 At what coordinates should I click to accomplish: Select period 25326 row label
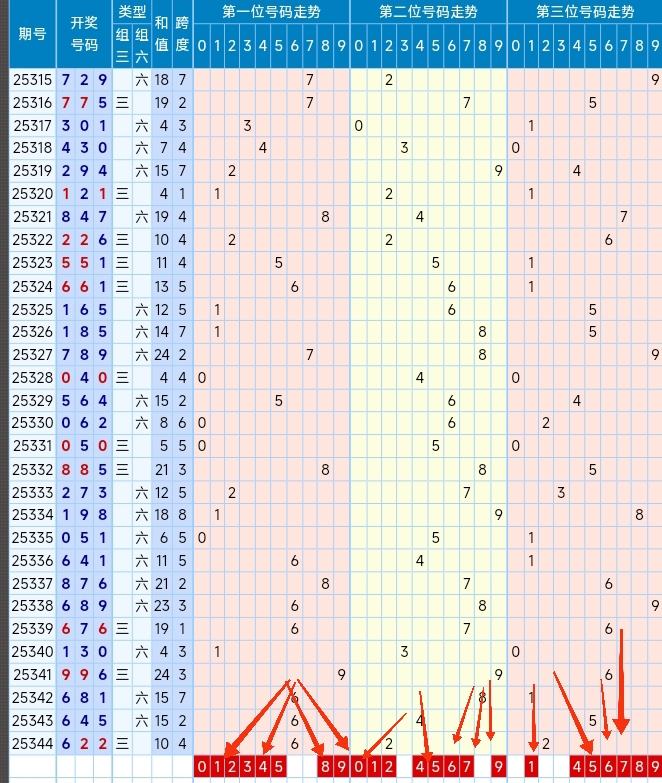(32, 332)
